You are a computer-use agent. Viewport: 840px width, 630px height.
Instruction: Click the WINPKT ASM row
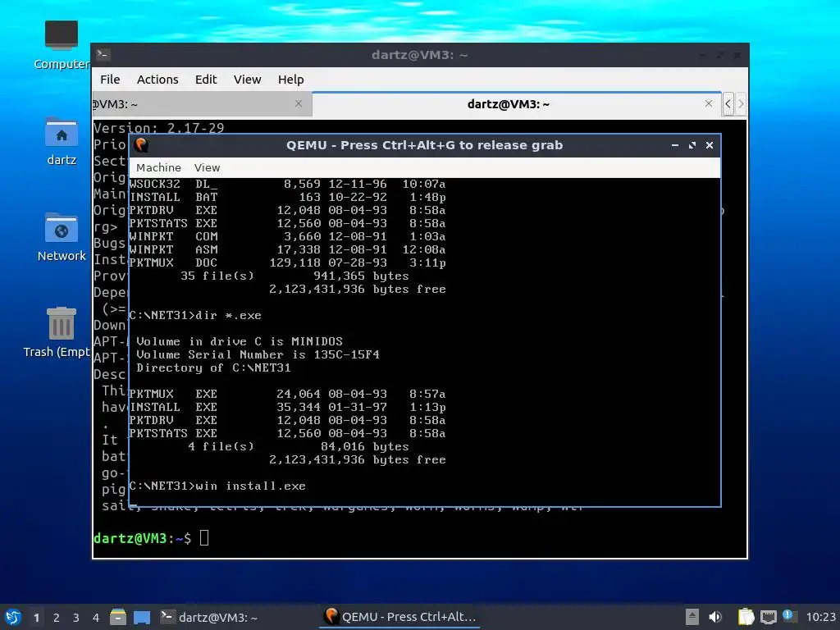(287, 249)
